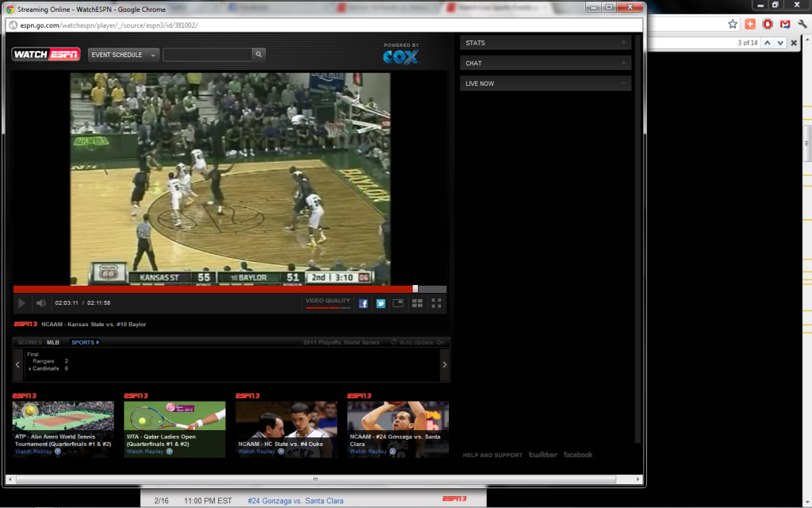Screen dimensions: 812x508
Task: Click Gmail extension icon in background Chrome
Action: 785,24
